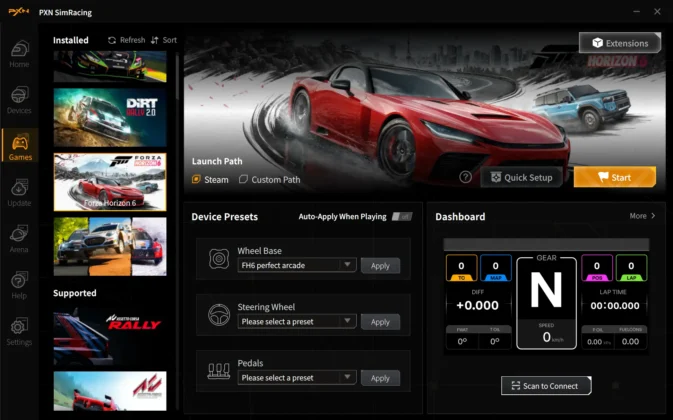673x420 pixels.
Task: Apply the Steering Wheel preset
Action: (380, 322)
